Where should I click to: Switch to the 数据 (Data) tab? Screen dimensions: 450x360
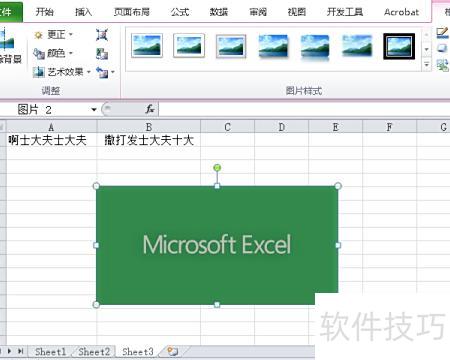tap(219, 12)
